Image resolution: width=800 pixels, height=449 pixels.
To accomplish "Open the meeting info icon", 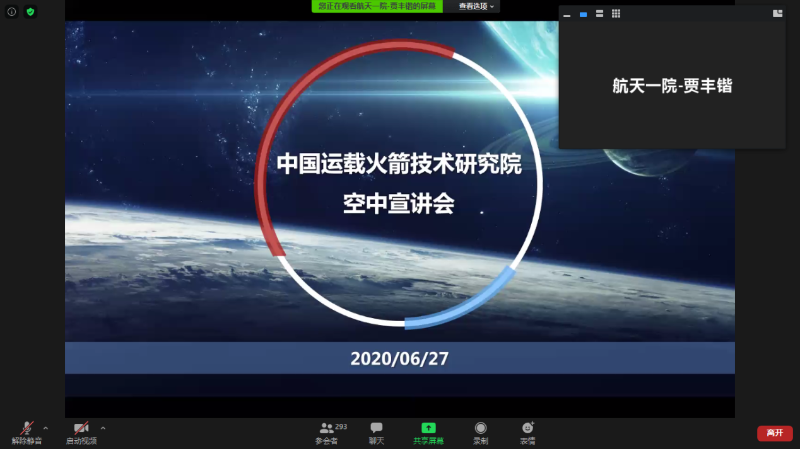I will [x=12, y=12].
